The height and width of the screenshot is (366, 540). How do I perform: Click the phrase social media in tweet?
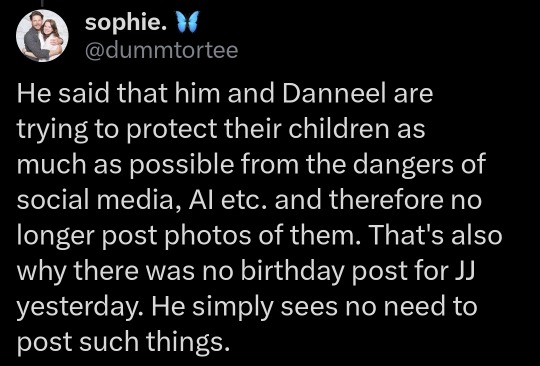(97, 200)
